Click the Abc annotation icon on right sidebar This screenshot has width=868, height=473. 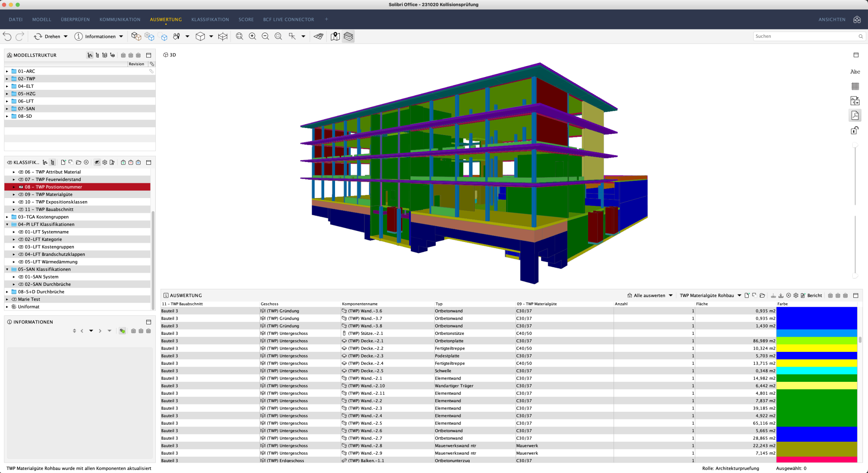[855, 72]
